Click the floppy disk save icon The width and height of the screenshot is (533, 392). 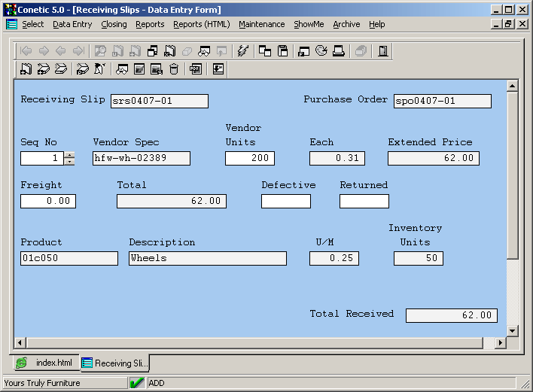tap(283, 51)
